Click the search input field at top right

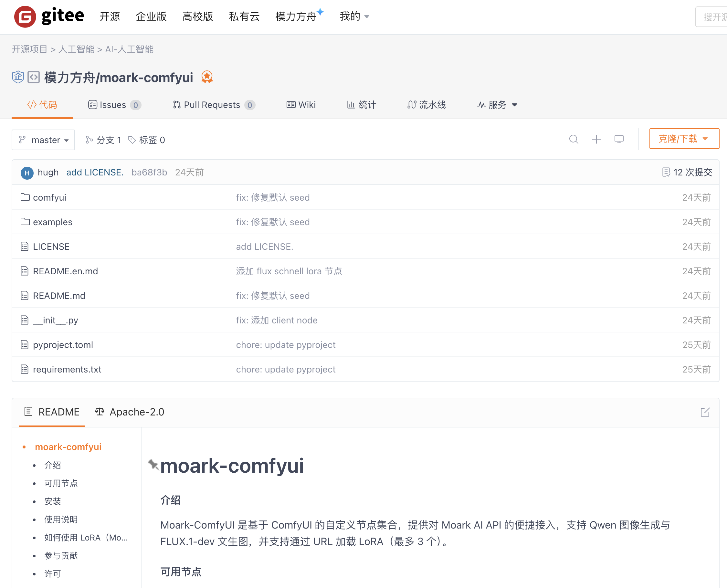pos(715,16)
